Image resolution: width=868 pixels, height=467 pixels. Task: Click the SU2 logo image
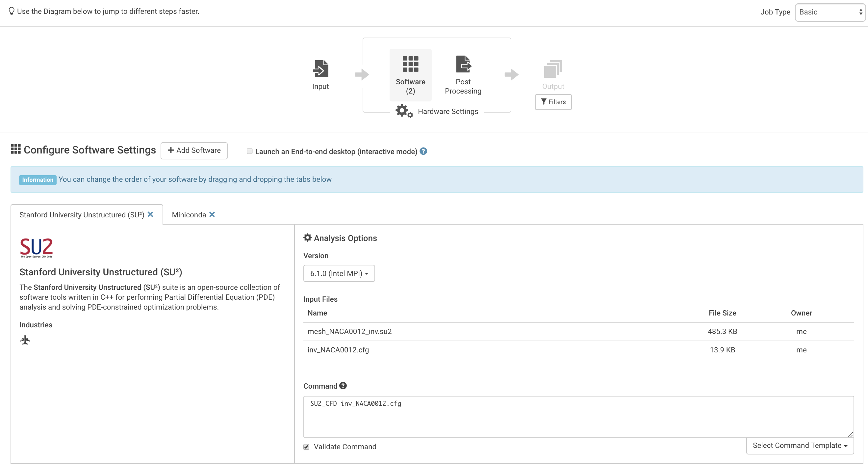(37, 247)
